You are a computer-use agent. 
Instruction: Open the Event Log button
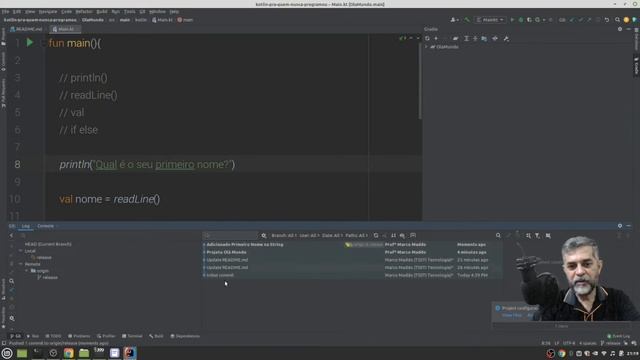(x=618, y=336)
